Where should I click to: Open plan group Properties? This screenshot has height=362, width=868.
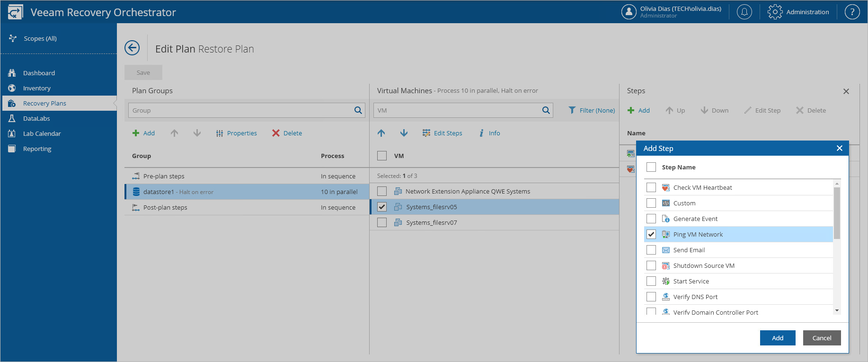coord(237,133)
